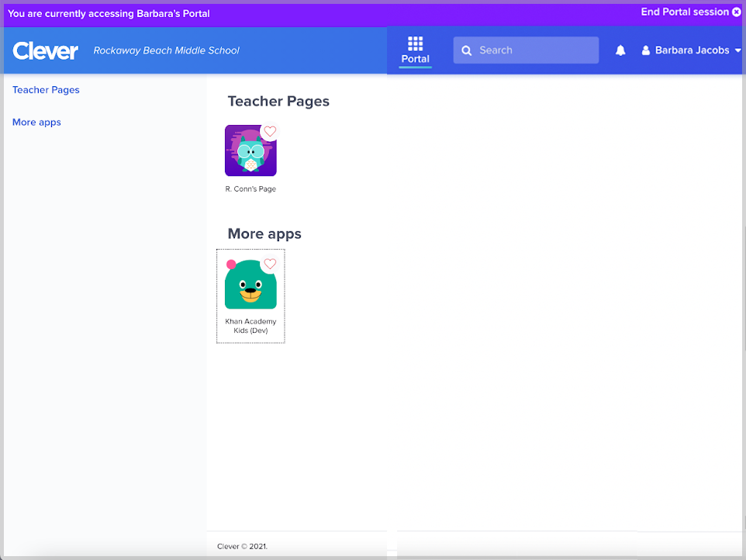Favorite R. Conn's Page with the heart

(270, 132)
